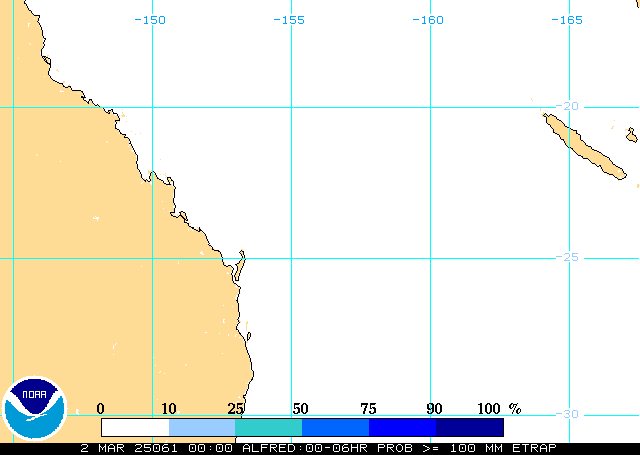
Task: Click the small island east of New Caledonia
Action: click(x=632, y=135)
